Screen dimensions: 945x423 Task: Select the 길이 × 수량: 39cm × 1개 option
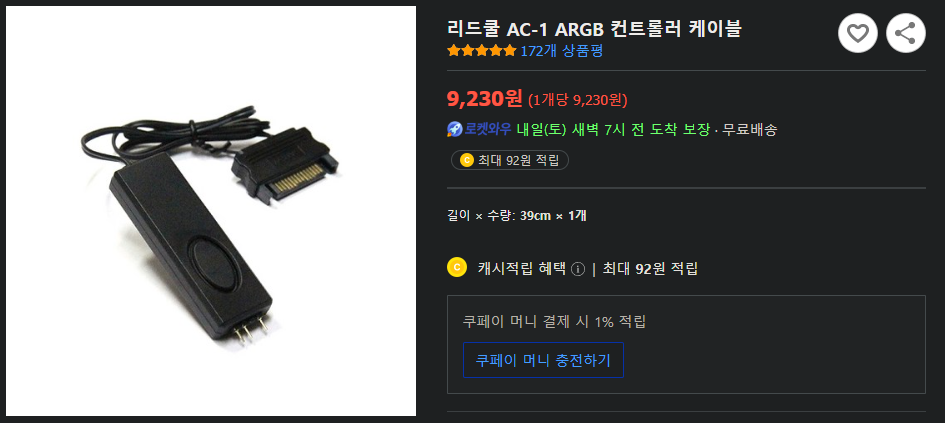(x=516, y=215)
